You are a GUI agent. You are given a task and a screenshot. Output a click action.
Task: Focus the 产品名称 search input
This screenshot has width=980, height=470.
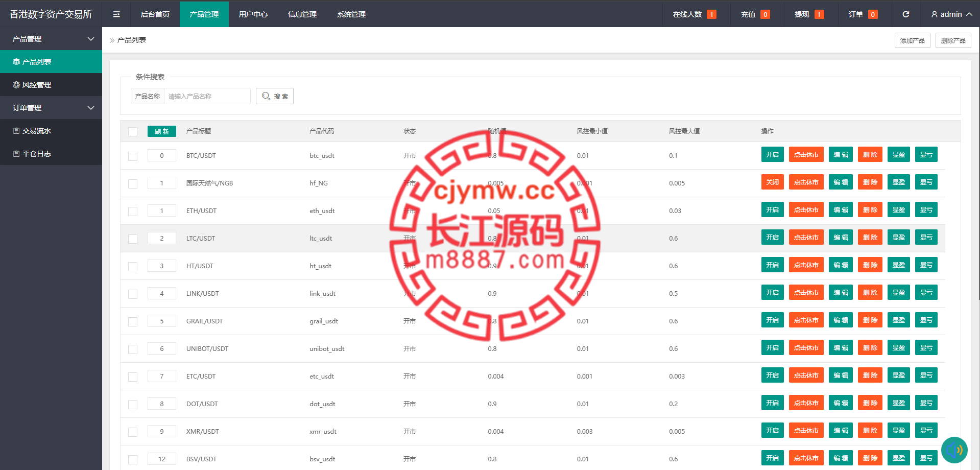pos(207,96)
